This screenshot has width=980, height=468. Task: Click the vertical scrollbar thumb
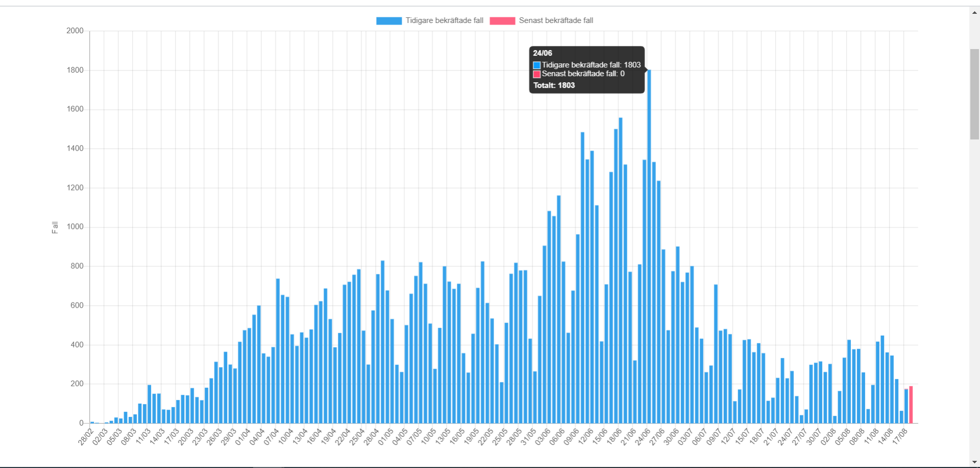point(974,93)
